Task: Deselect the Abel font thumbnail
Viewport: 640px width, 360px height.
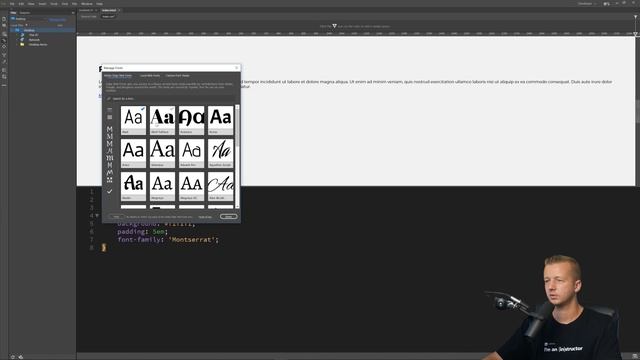Action: 133,120
